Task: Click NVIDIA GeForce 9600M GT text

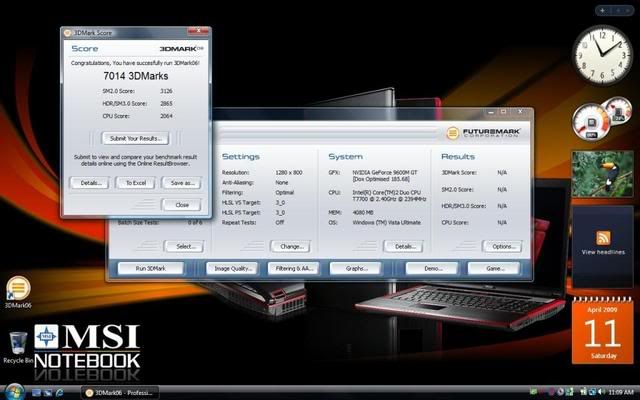Action: click(385, 173)
